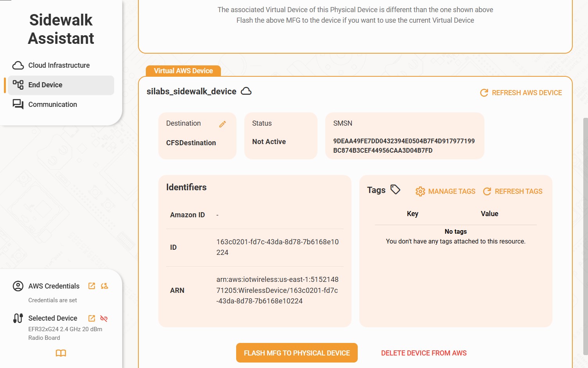Click the ARN identifier value
Screen dimensions: 588x368
[x=277, y=290]
